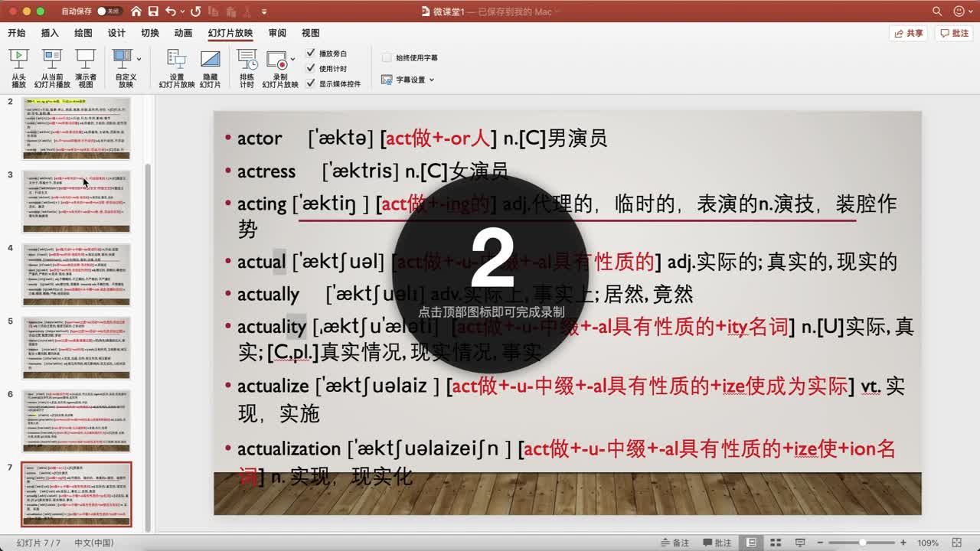Click the word "actor" in slide
The height and width of the screenshot is (551, 980).
260,139
